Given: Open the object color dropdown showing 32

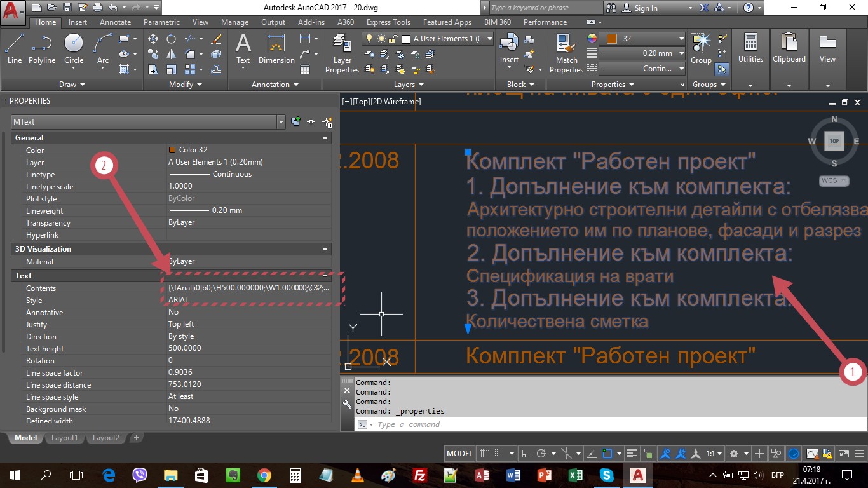Looking at the screenshot, I should (643, 39).
